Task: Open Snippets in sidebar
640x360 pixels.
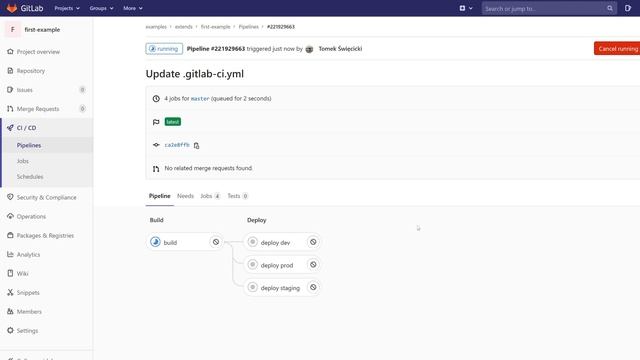Action: pos(28,293)
